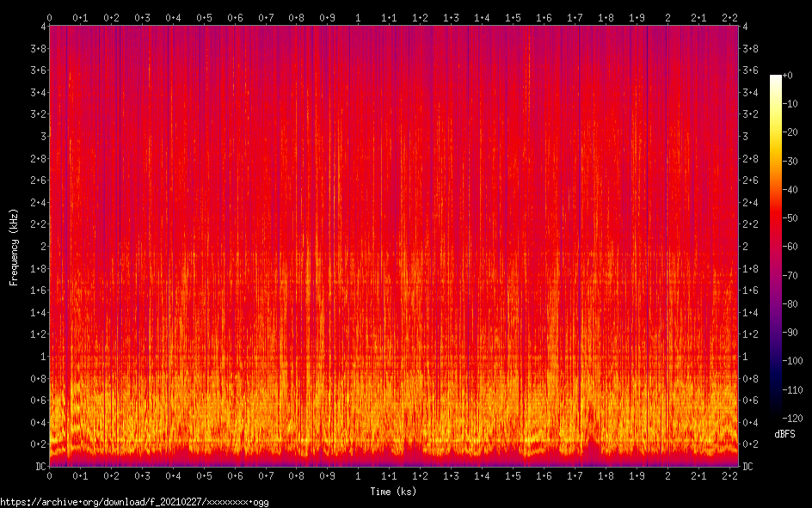Click the dBFS color scale bar

point(775,246)
